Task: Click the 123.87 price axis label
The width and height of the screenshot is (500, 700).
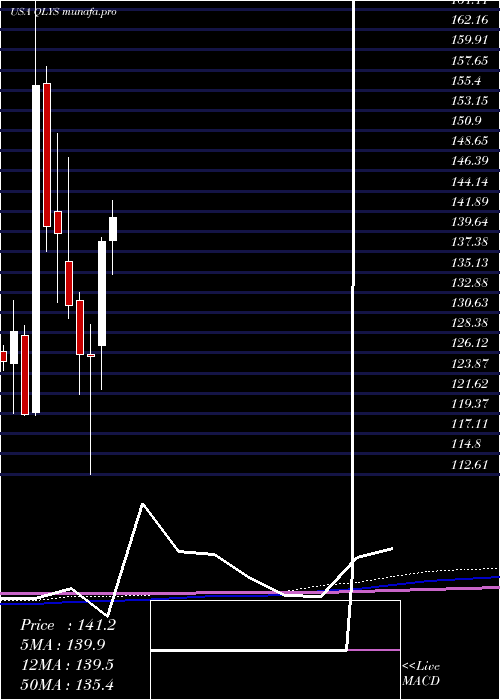Action: 470,363
